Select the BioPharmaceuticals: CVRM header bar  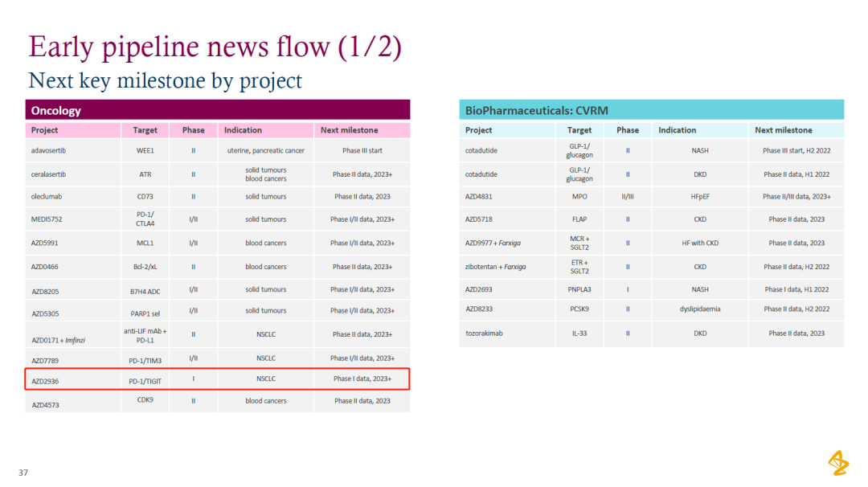tap(651, 110)
